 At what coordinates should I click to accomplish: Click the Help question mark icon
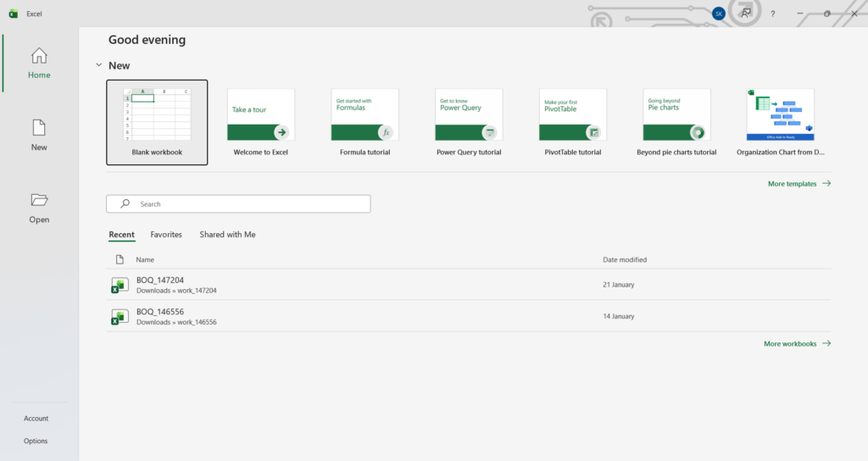coord(772,14)
